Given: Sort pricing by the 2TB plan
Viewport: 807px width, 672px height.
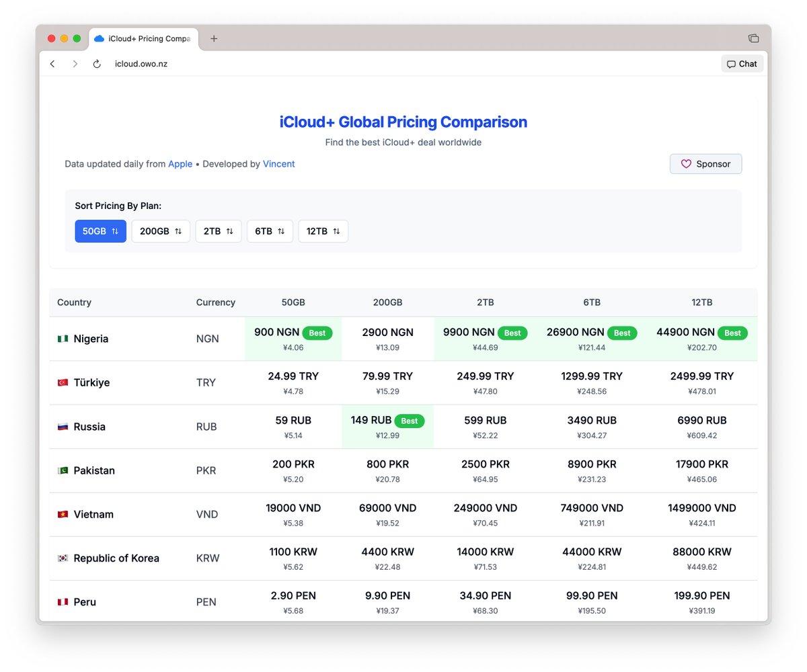Looking at the screenshot, I should pyautogui.click(x=219, y=231).
